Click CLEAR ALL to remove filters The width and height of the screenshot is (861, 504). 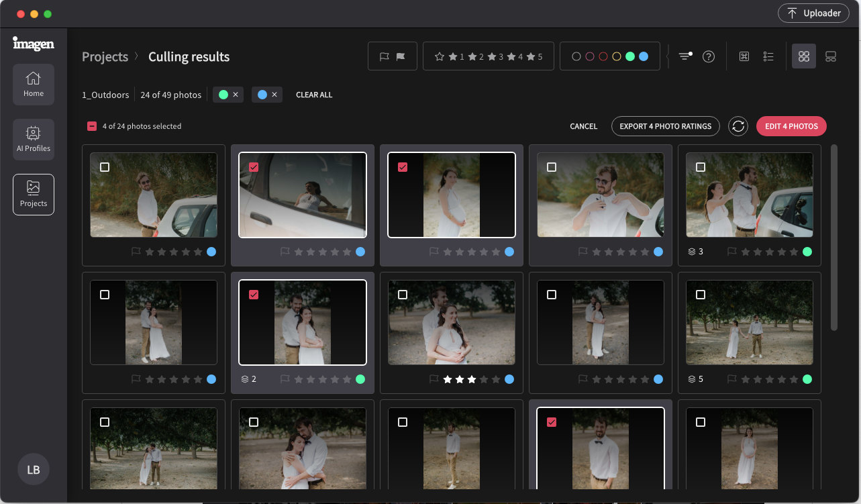314,95
